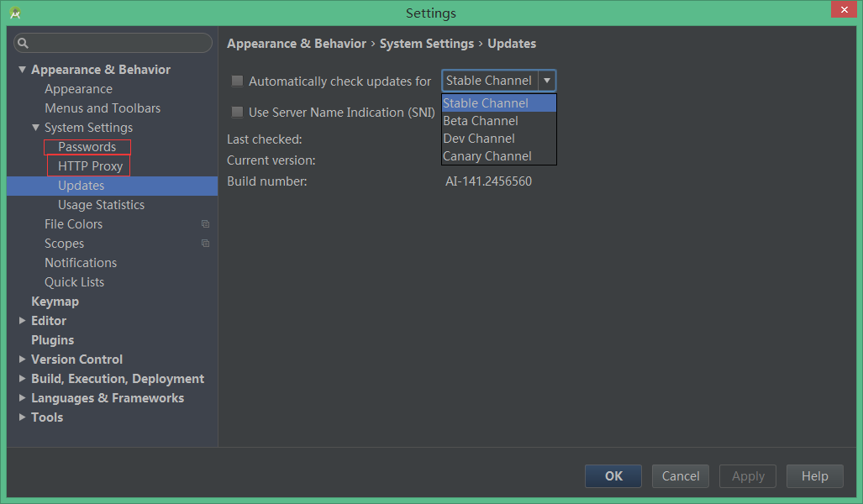Screen dimensions: 863x504
Task: Pick Dev Channel in dropdown list
Action: 479,139
